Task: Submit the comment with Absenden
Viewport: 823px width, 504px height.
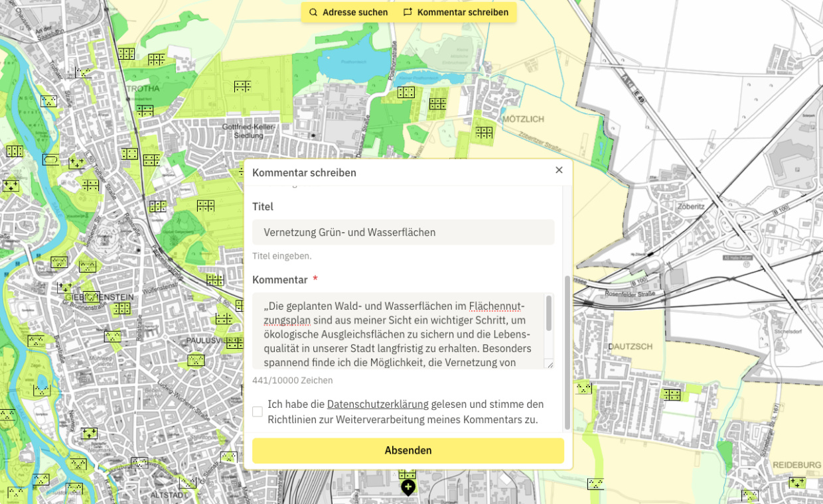Action: 408,450
